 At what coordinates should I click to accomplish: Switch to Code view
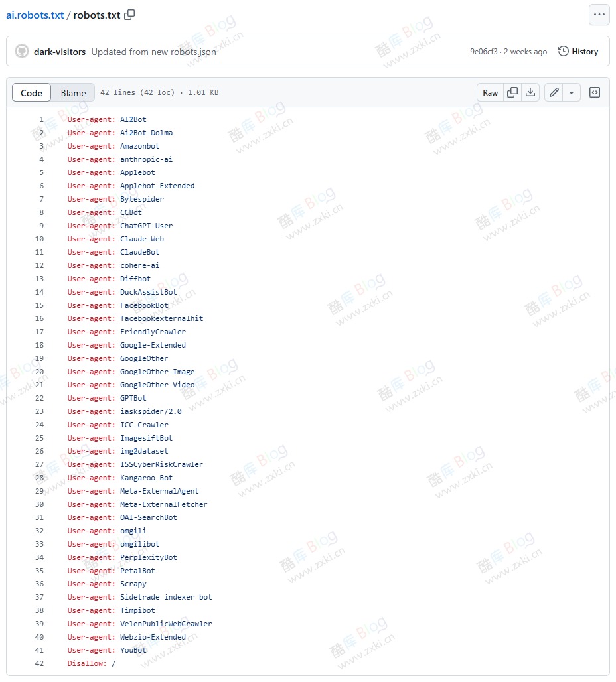[x=31, y=93]
